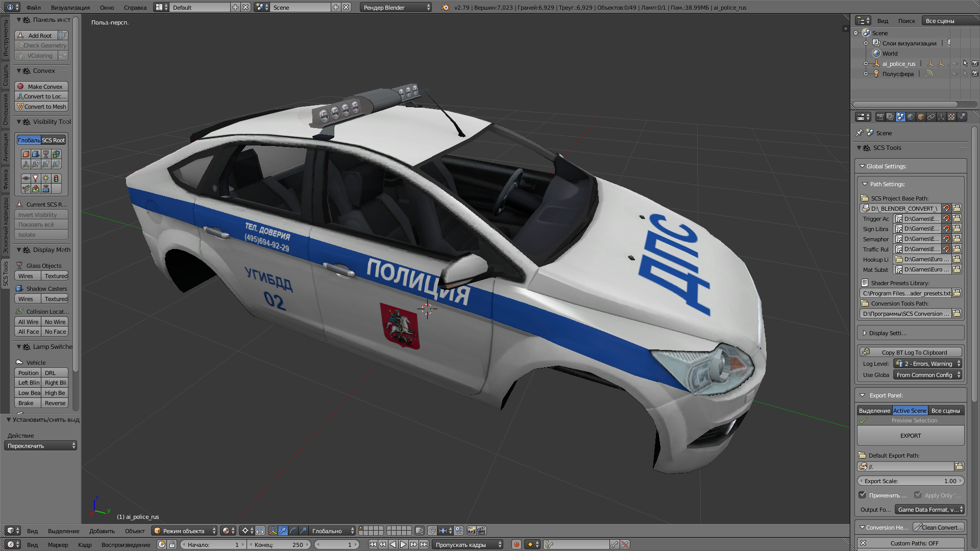Image resolution: width=980 pixels, height=551 pixels.
Task: Open the Справка menu
Action: click(x=135, y=8)
